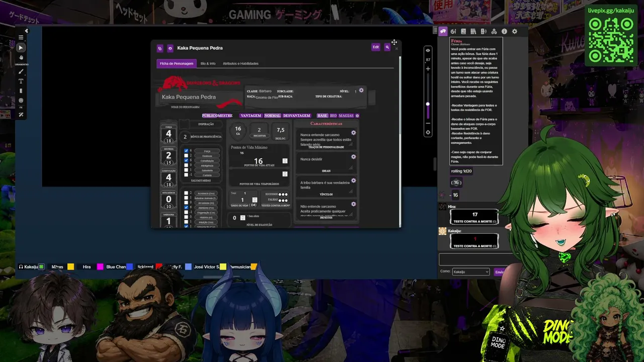Select Vantagem roll mode
The height and width of the screenshot is (362, 644).
point(251,116)
